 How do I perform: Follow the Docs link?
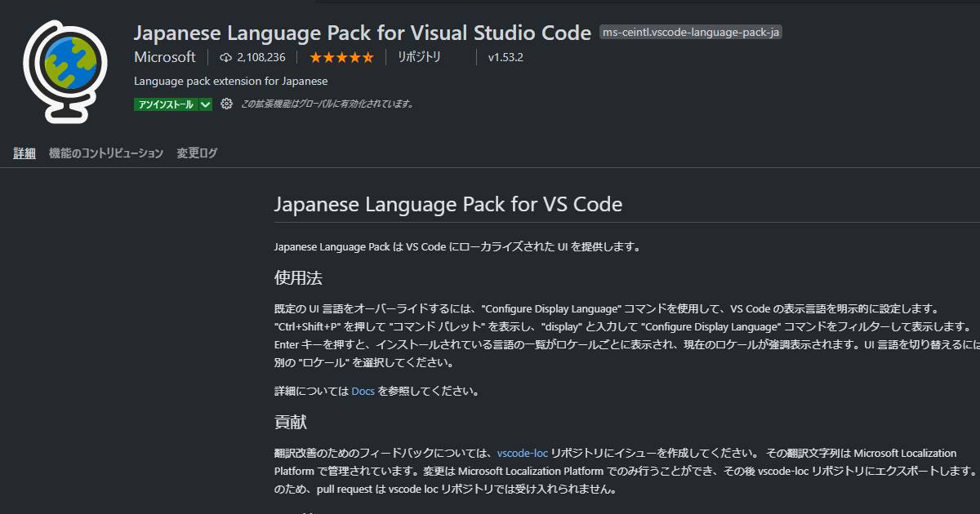tap(363, 391)
